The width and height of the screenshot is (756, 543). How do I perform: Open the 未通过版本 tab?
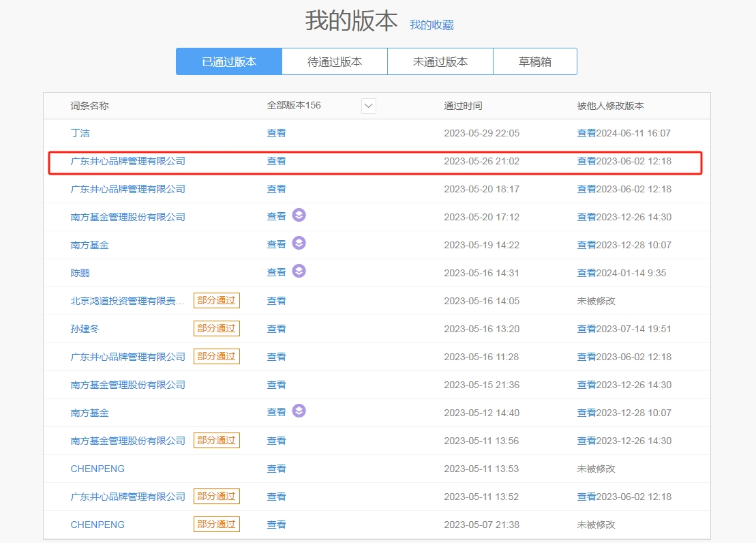(440, 61)
